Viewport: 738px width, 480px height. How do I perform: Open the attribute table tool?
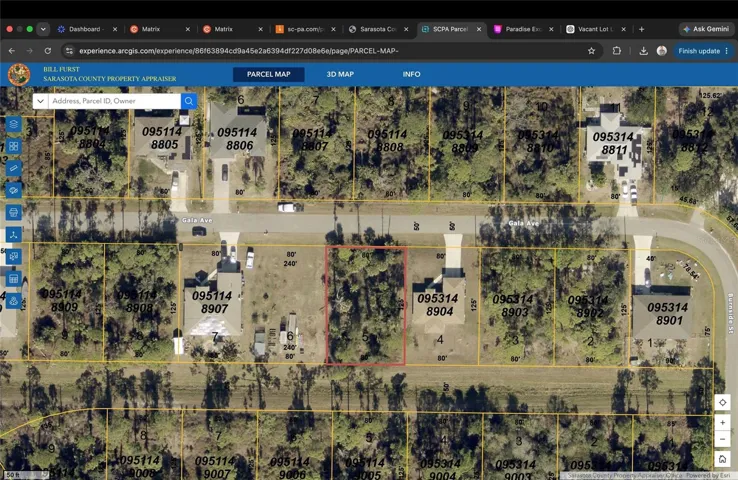14,279
